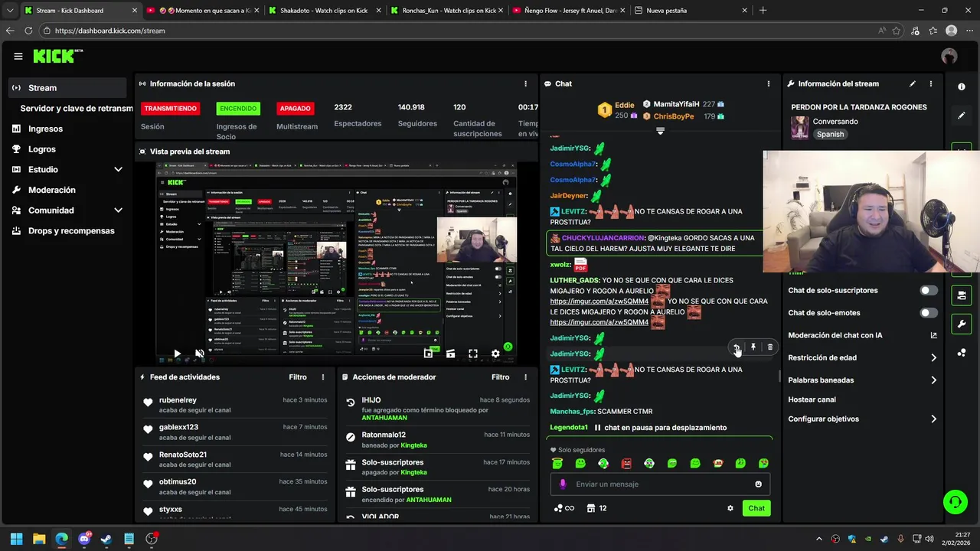Open mini-player for stream preview

pos(428,354)
